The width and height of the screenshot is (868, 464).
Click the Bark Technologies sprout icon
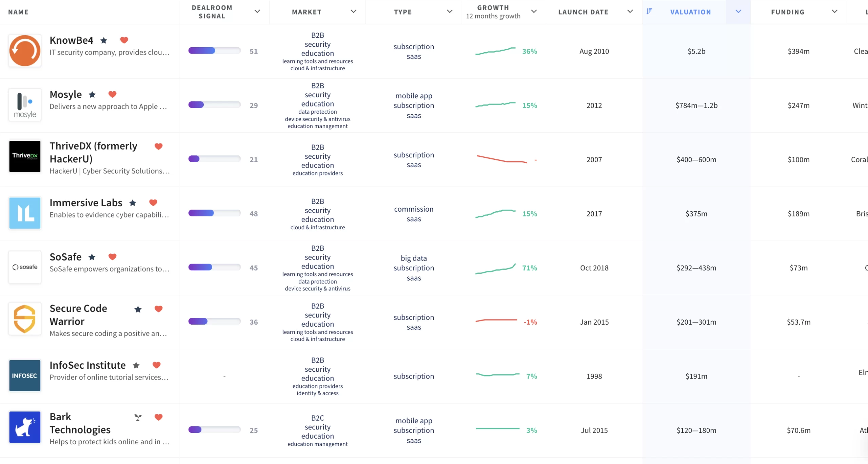tap(138, 418)
